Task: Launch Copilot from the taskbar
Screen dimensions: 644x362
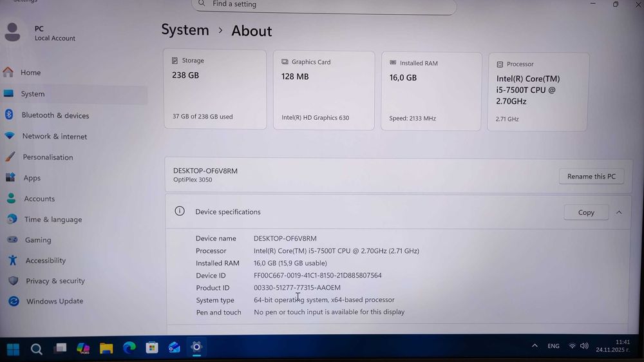Action: [83, 348]
